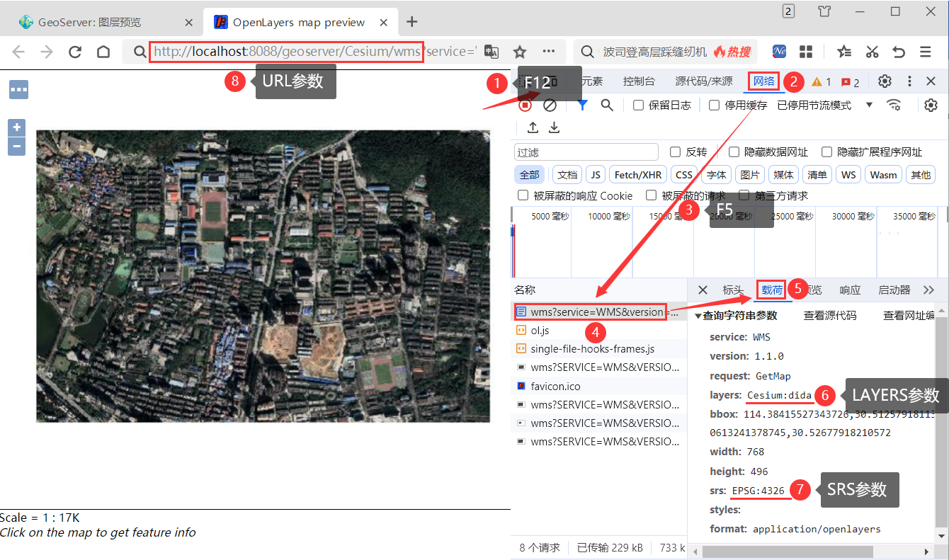
Task: Enable the 保留日志 checkbox
Action: (638, 105)
